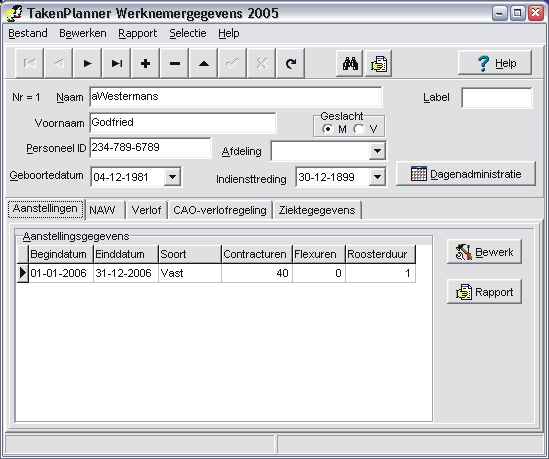549x459 pixels.
Task: Select the row with begindatum 01-01-2006
Action: click(216, 273)
